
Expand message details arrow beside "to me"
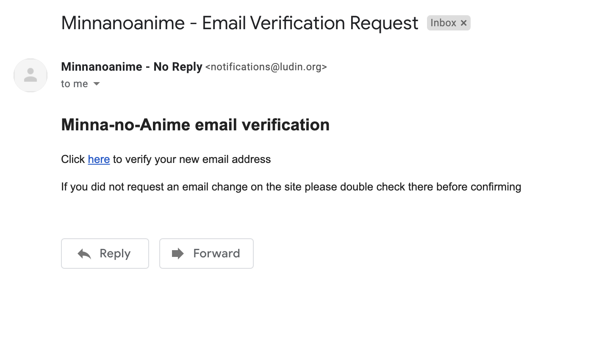[97, 84]
